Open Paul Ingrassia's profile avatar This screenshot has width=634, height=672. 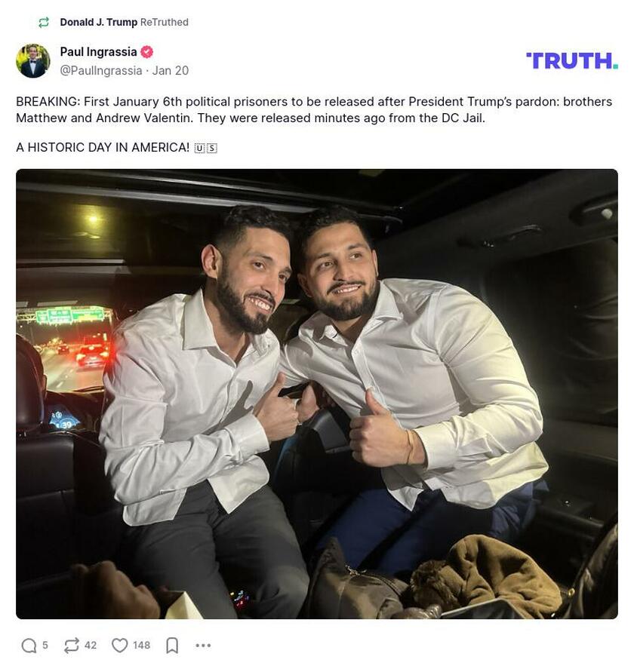pos(33,60)
